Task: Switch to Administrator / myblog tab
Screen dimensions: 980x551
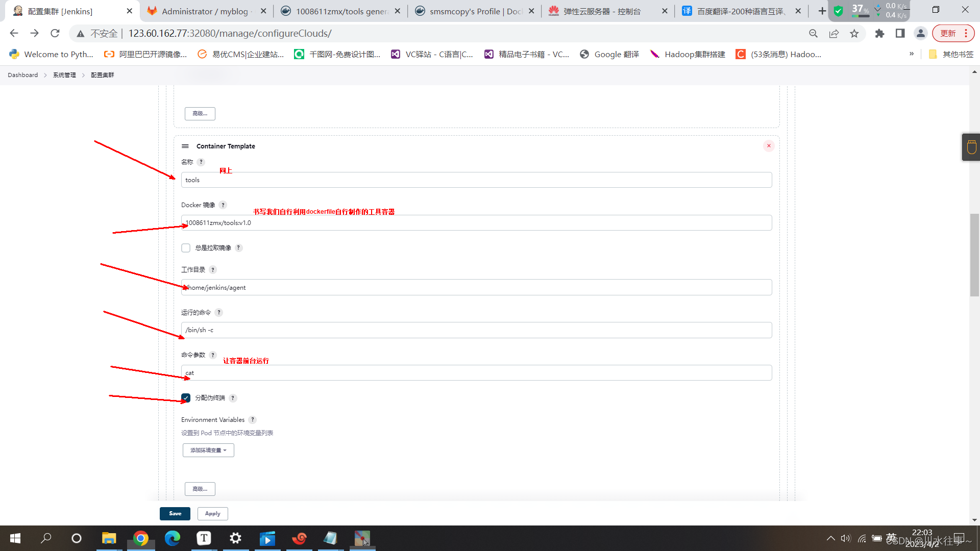Action: (x=204, y=11)
